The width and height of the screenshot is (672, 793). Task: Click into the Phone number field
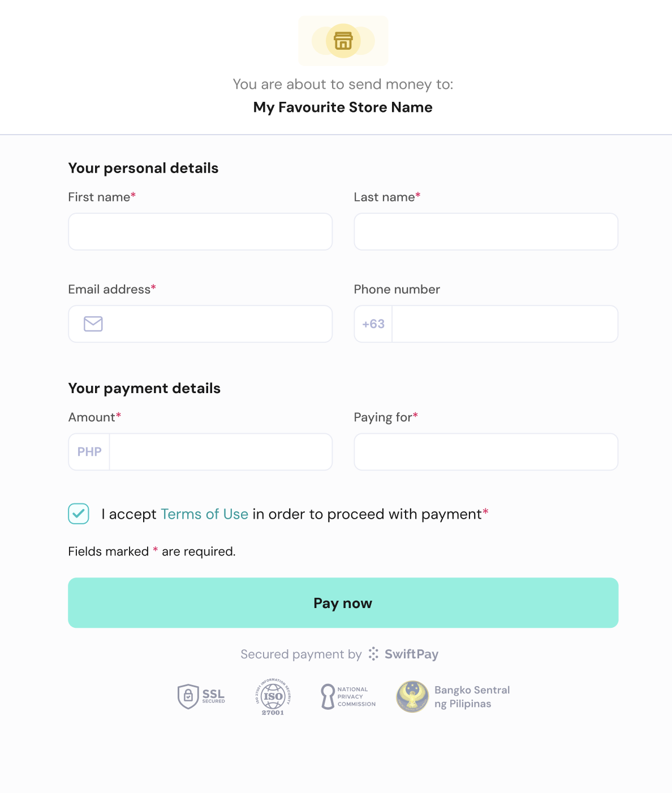pyautogui.click(x=505, y=324)
